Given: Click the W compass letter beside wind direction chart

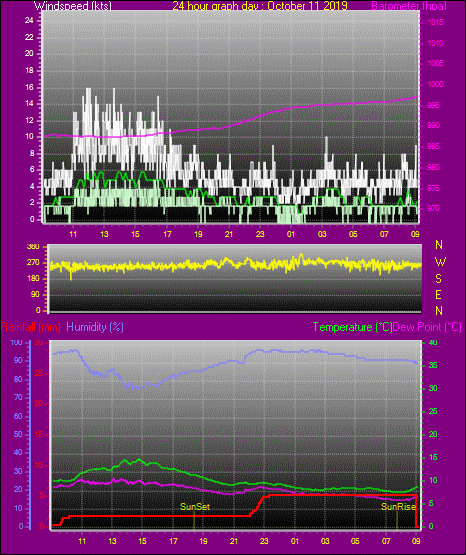Looking at the screenshot, I should [440, 262].
